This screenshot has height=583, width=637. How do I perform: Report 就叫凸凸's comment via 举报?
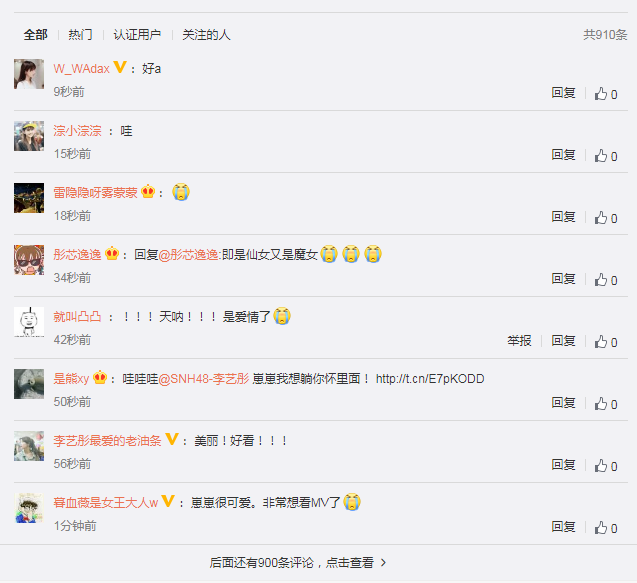[519, 340]
